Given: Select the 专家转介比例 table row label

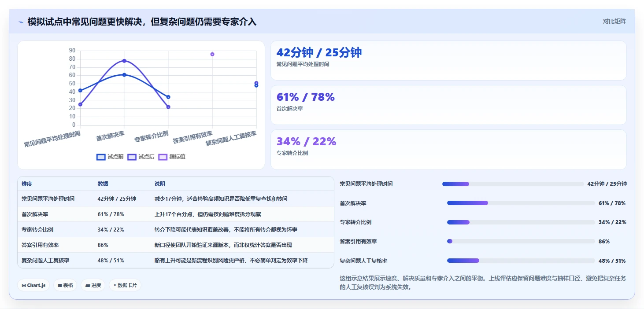Looking at the screenshot, I should tap(37, 230).
